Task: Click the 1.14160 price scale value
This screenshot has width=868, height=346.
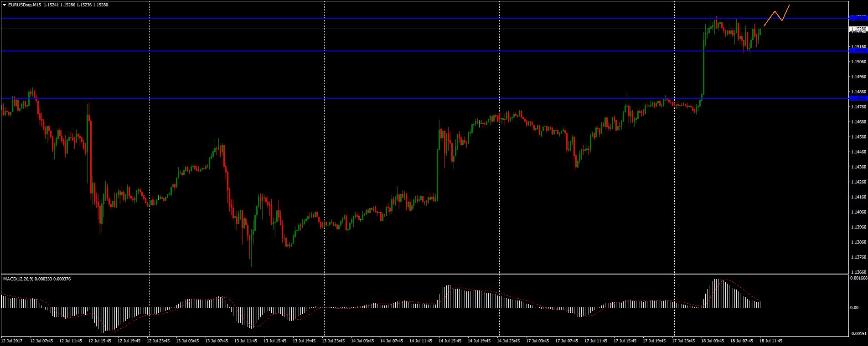Action: click(x=858, y=197)
